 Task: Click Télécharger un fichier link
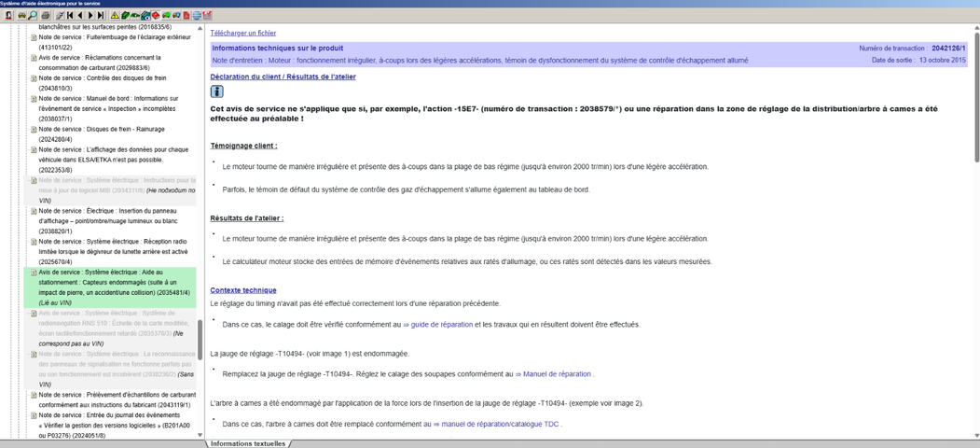tap(242, 33)
